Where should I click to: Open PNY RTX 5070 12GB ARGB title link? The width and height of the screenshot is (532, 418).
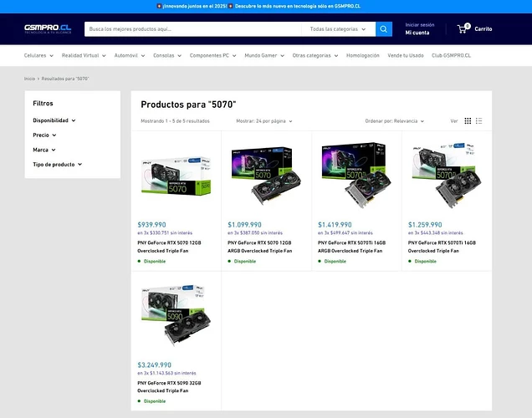(260, 247)
